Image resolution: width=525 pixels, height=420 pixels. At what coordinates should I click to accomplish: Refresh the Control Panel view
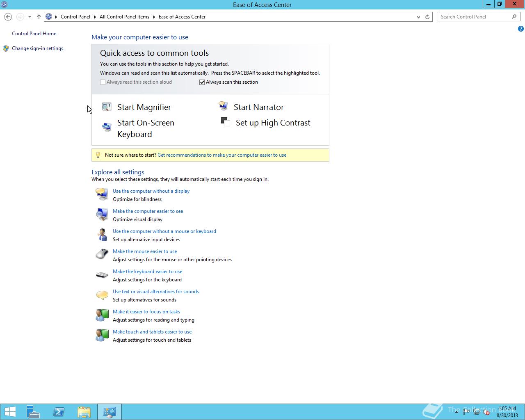coord(427,17)
